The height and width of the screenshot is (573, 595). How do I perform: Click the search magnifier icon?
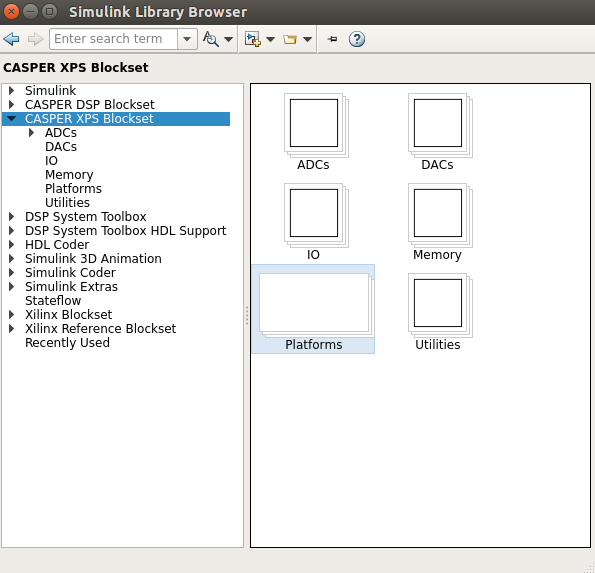point(211,39)
